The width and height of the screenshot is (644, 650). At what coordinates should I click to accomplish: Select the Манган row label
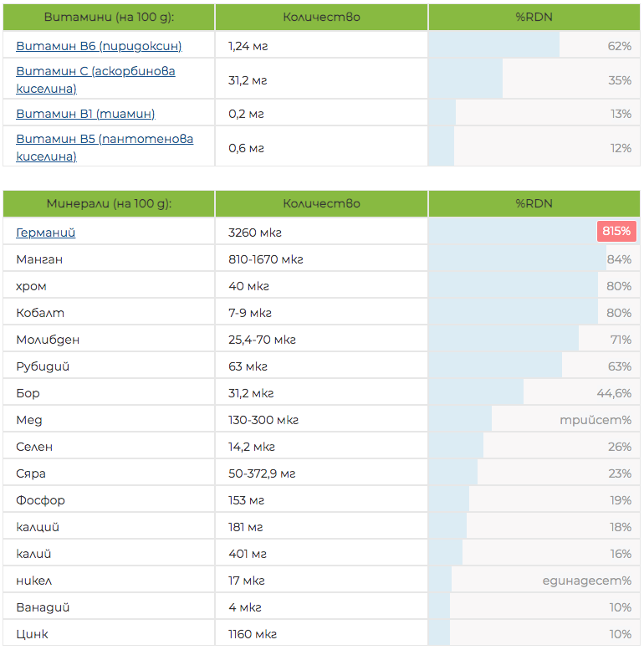[x=39, y=259]
